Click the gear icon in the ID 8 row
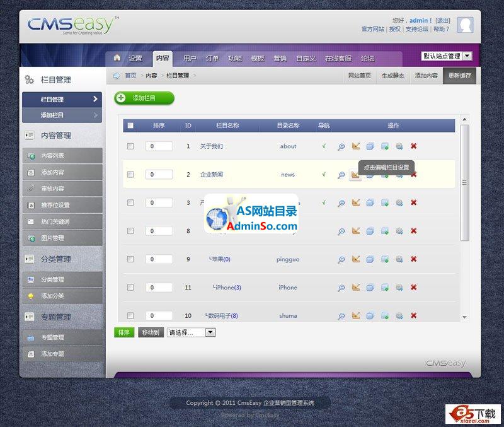The image size is (504, 427). click(x=399, y=231)
